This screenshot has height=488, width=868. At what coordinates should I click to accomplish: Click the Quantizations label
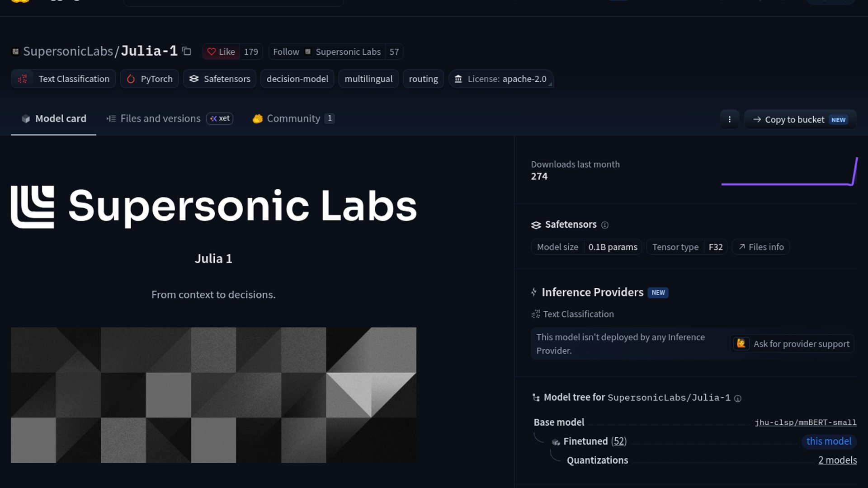pos(597,460)
